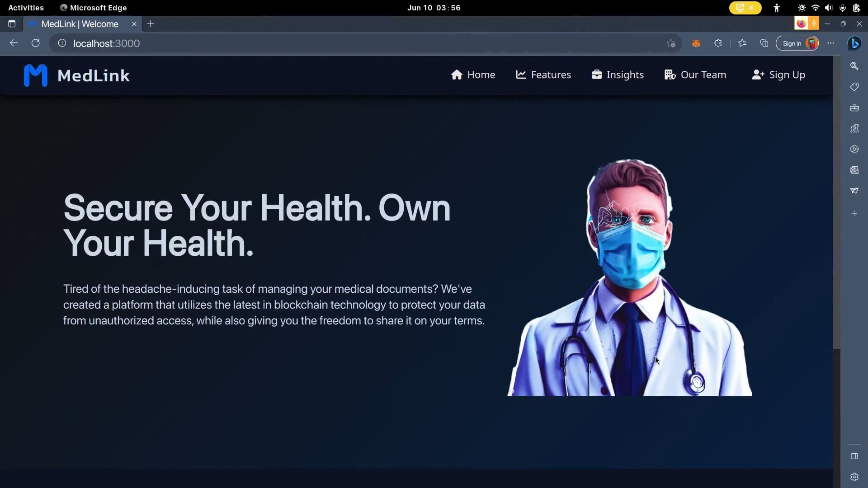The height and width of the screenshot is (488, 868).
Task: Open Drop to share files
Action: click(854, 190)
